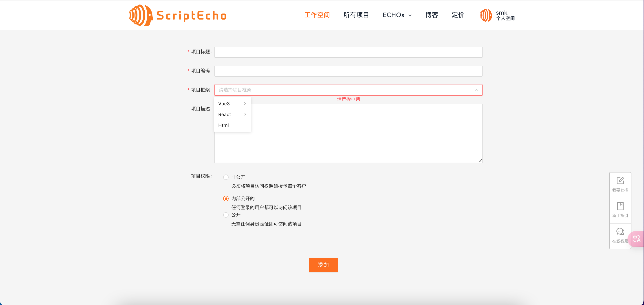Select the 公开 radio button
Viewport: 644px width, 305px height.
click(226, 215)
